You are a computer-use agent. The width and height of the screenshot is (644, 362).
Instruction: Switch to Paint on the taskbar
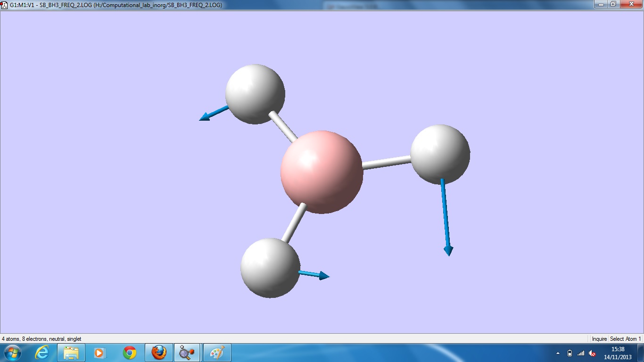pos(217,353)
